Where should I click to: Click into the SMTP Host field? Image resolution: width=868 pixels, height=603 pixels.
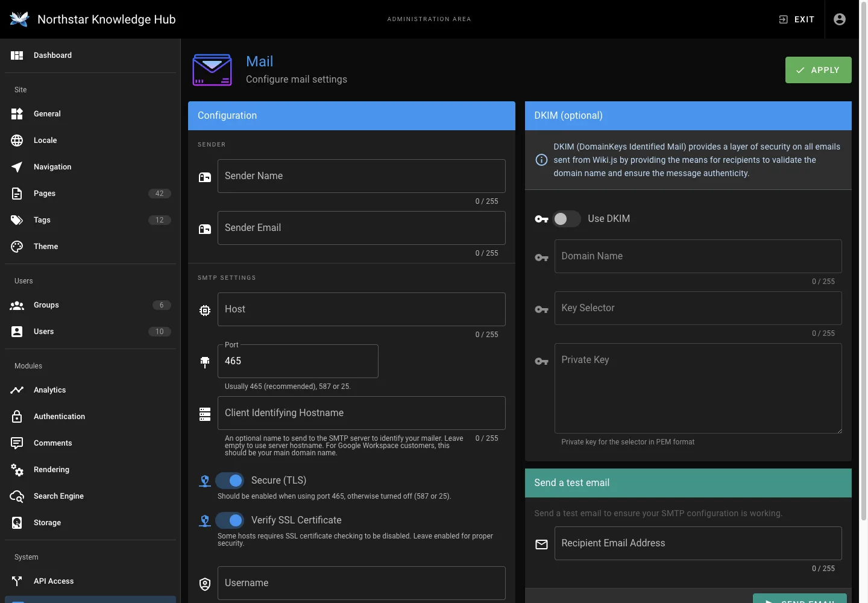361,309
